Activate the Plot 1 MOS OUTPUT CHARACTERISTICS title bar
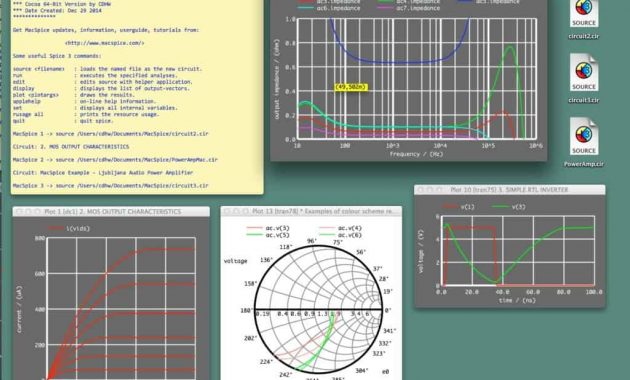 pyautogui.click(x=111, y=211)
